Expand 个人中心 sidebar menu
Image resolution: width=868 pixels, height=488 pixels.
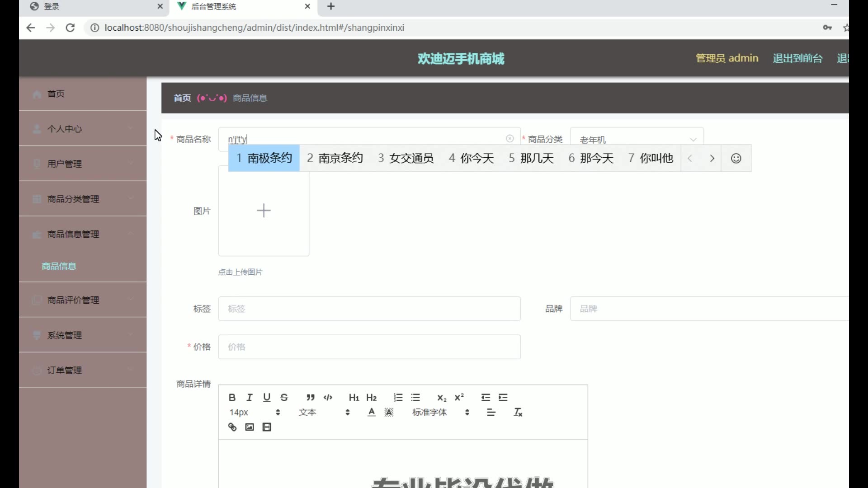point(83,129)
